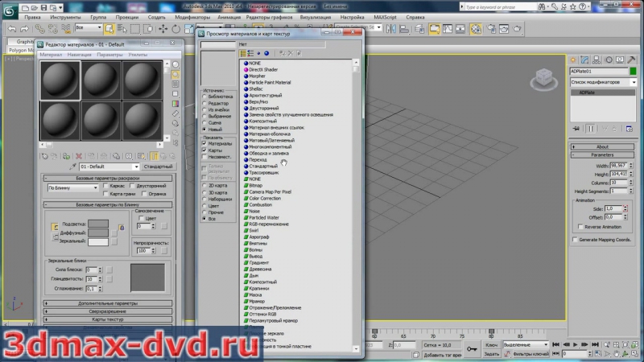The width and height of the screenshot is (644, 362).
Task: Switch browser to View List icon
Action: (243, 53)
